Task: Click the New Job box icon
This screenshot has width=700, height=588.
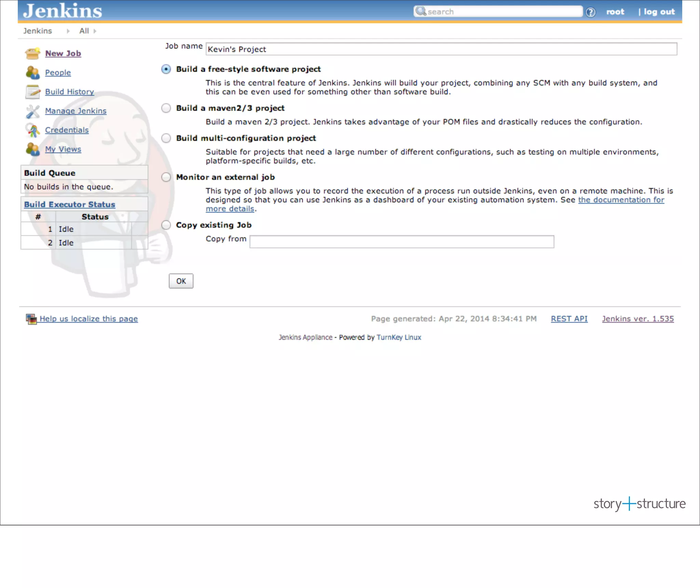Action: click(33, 53)
